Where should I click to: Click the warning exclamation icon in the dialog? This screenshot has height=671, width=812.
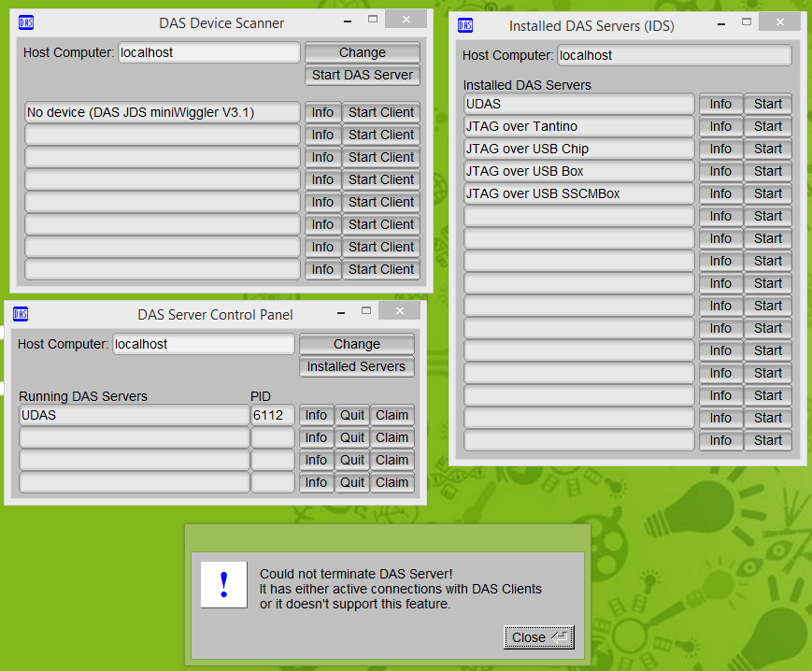[223, 585]
